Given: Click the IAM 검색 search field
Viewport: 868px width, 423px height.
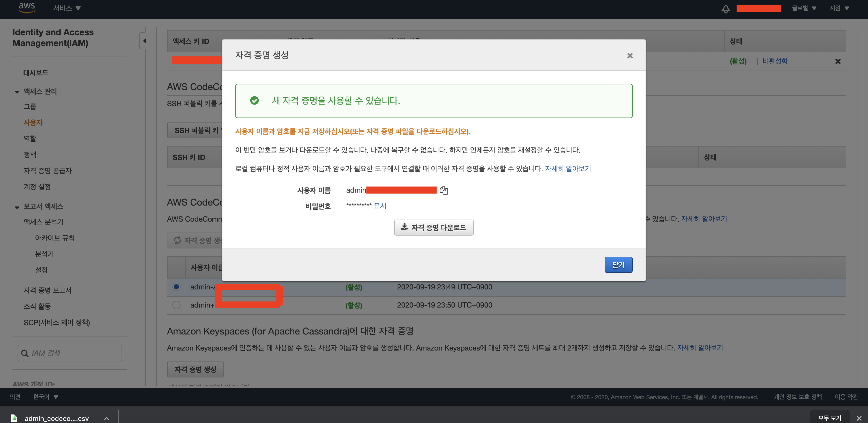Looking at the screenshot, I should click(74, 353).
